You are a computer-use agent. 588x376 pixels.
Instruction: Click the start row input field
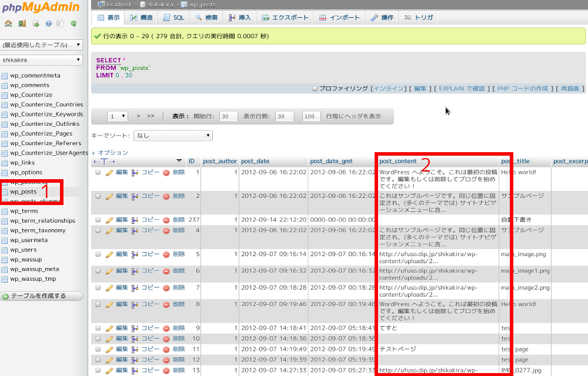click(x=228, y=116)
